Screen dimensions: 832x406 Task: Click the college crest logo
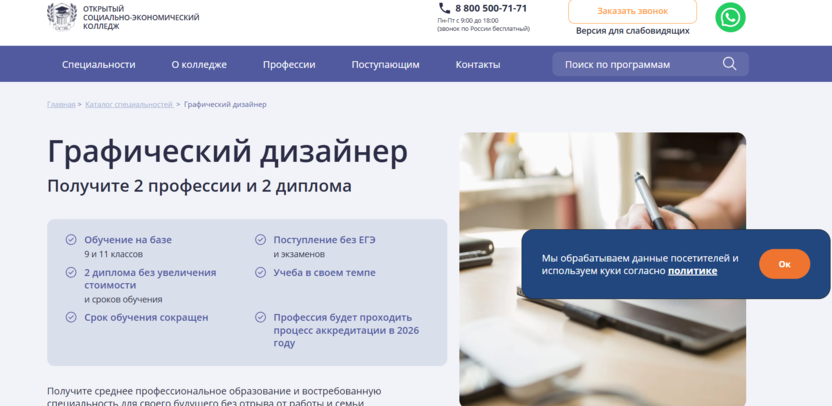pos(62,16)
